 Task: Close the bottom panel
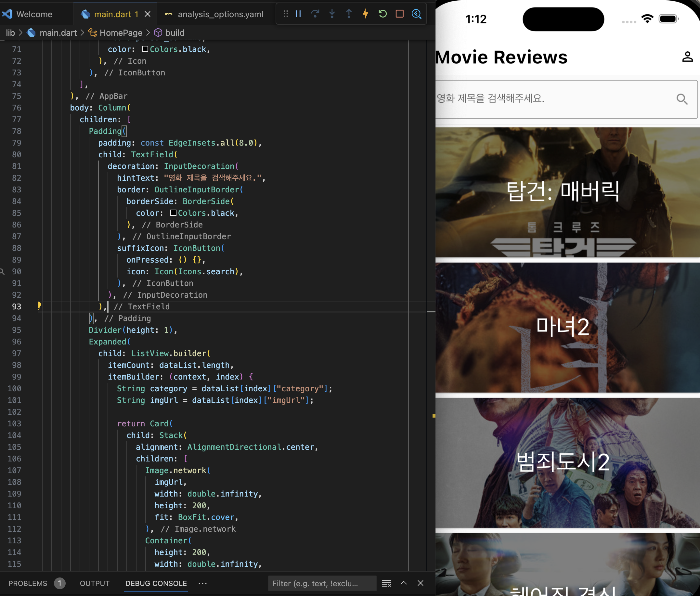[421, 583]
